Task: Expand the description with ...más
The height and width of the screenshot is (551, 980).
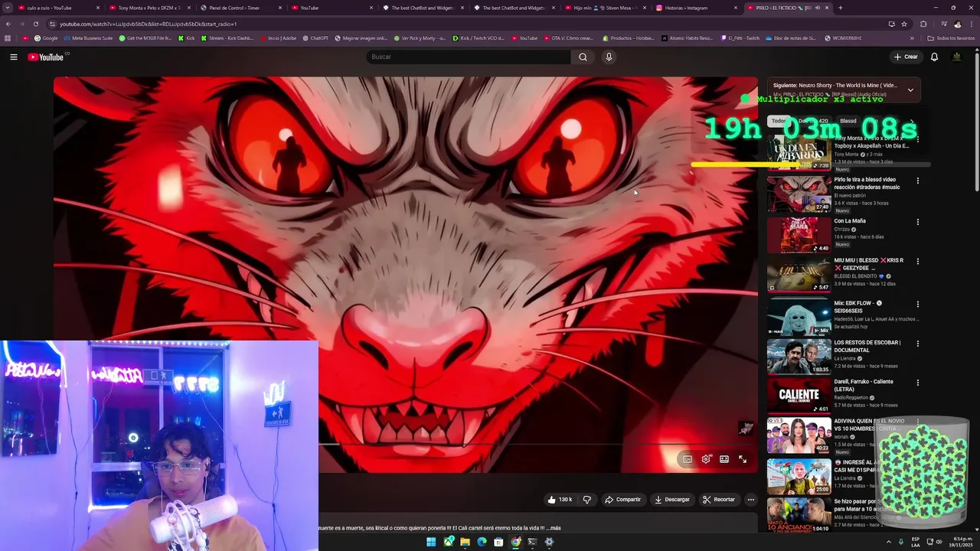Action: pyautogui.click(x=555, y=528)
